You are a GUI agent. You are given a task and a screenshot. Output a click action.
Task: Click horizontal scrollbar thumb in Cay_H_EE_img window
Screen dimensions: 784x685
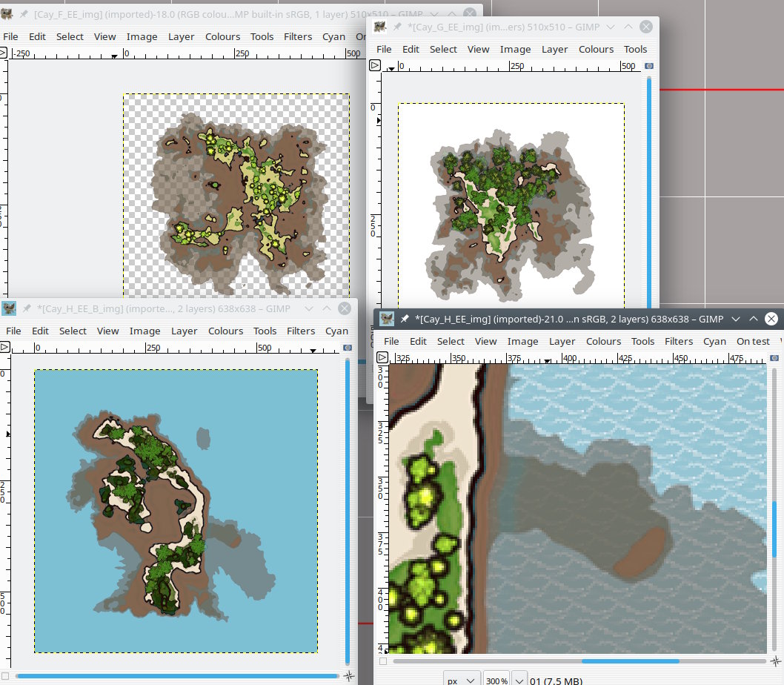point(630,661)
